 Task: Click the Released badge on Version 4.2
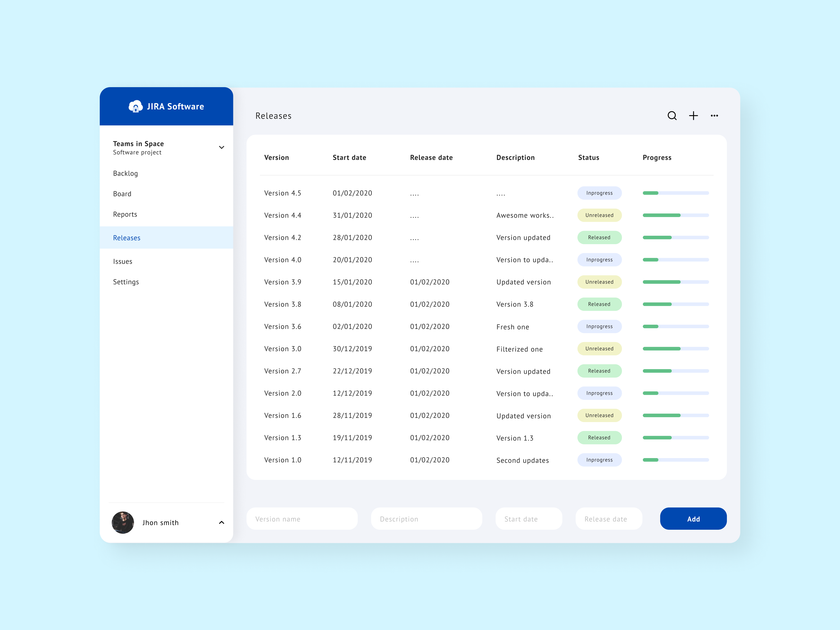click(599, 238)
